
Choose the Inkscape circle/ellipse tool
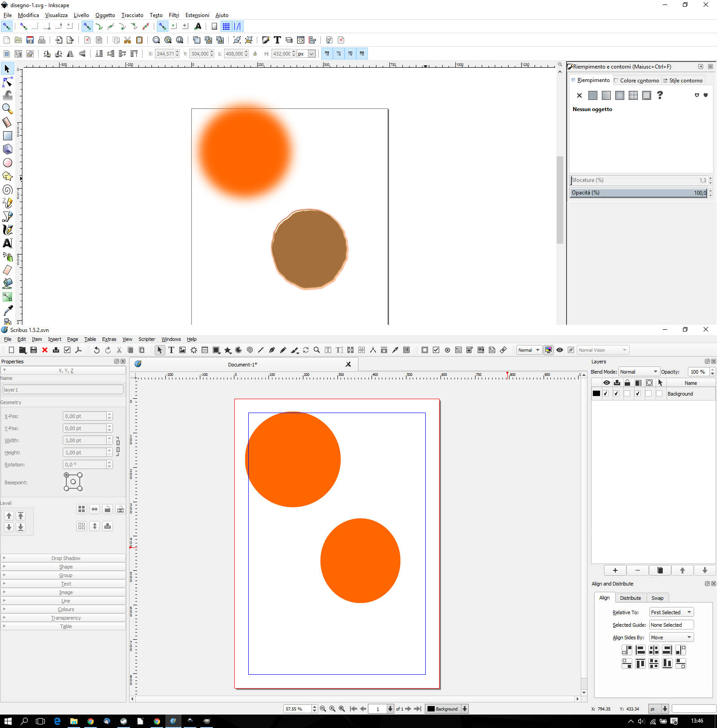[8, 163]
